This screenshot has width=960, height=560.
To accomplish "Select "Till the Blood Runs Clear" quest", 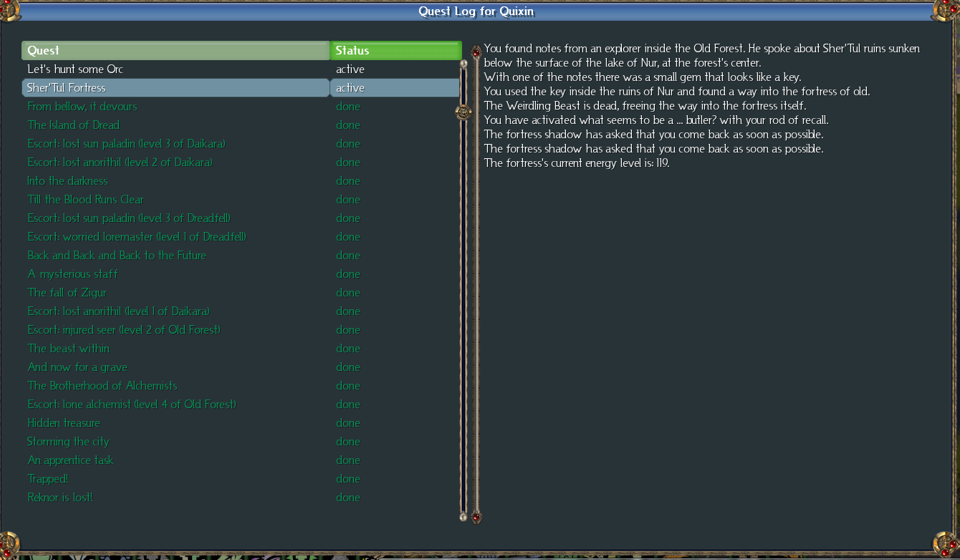I will (176, 200).
